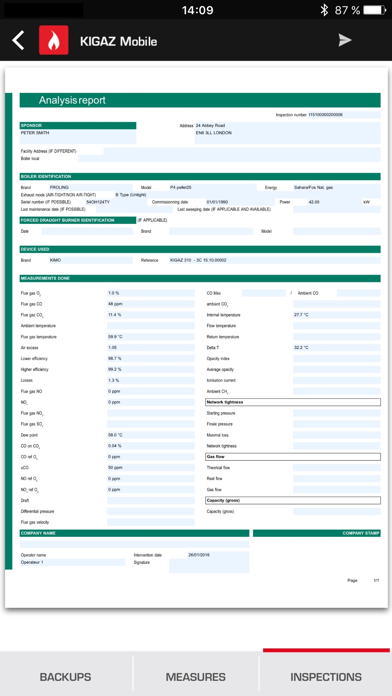Tap the 24 Abbey Road address field
The width and height of the screenshot is (392, 696).
pos(288,133)
